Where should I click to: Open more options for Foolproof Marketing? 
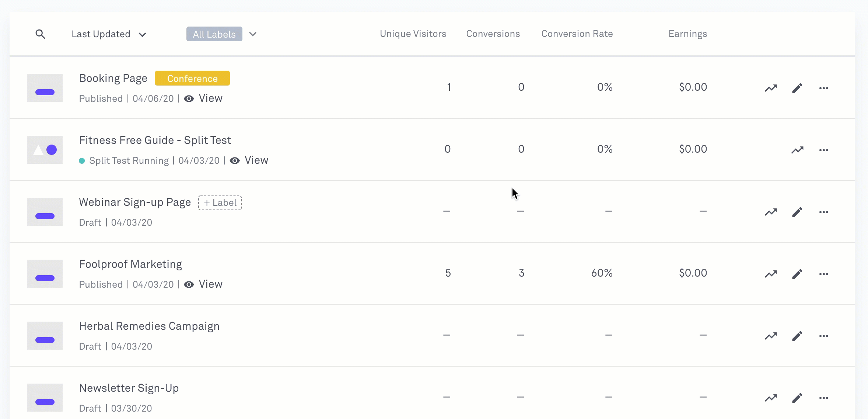pos(824,274)
